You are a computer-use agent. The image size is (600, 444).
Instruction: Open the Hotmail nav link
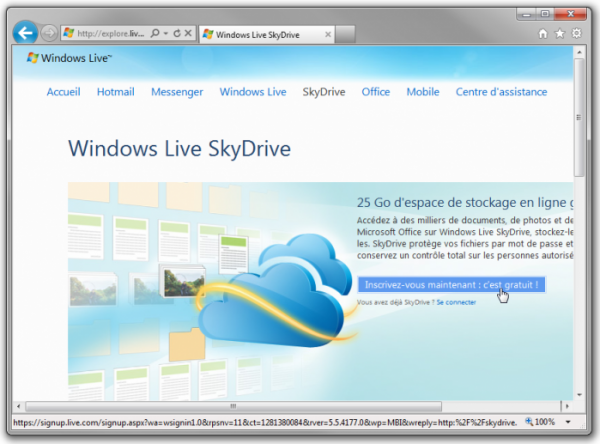coord(116,92)
